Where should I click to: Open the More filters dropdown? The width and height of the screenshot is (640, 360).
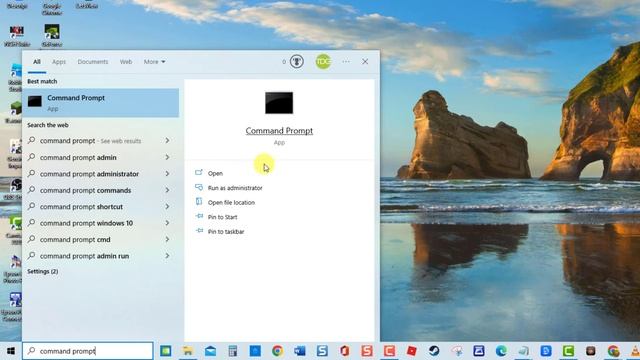pyautogui.click(x=154, y=62)
